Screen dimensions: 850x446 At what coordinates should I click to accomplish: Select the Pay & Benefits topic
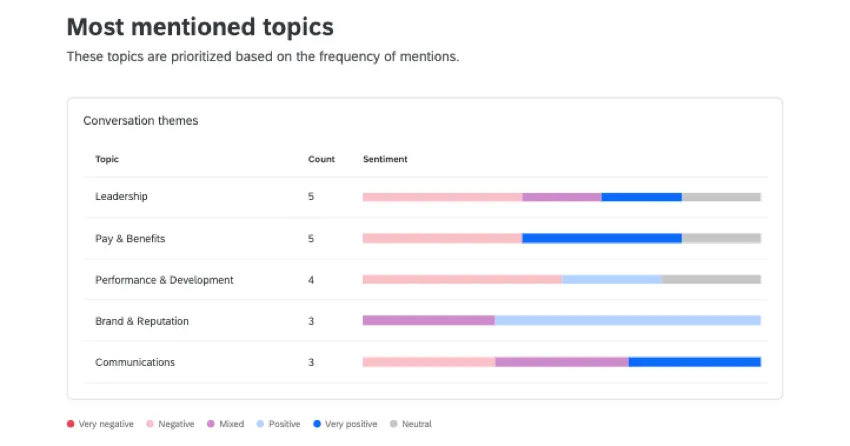(130, 239)
